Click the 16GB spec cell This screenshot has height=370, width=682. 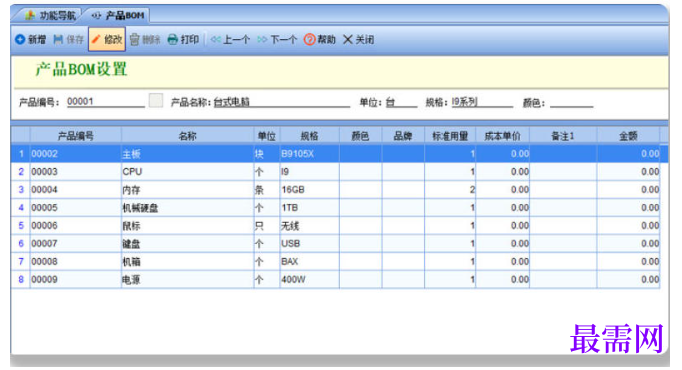[x=309, y=190]
